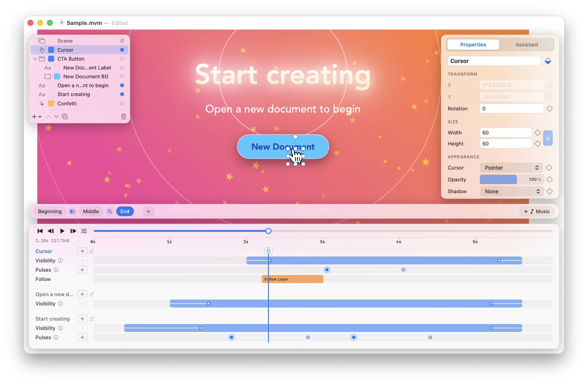Click transition icon between Beginning and Middle
The width and height of the screenshot is (588, 385).
(72, 211)
